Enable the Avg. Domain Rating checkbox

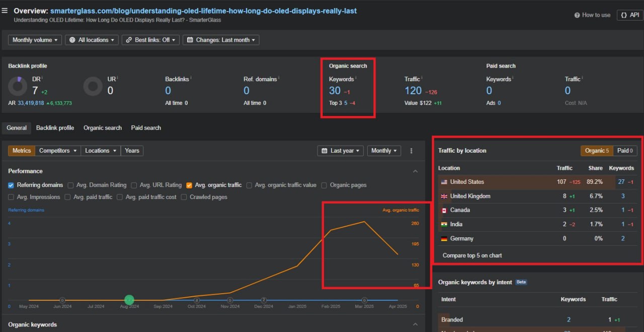(70, 185)
